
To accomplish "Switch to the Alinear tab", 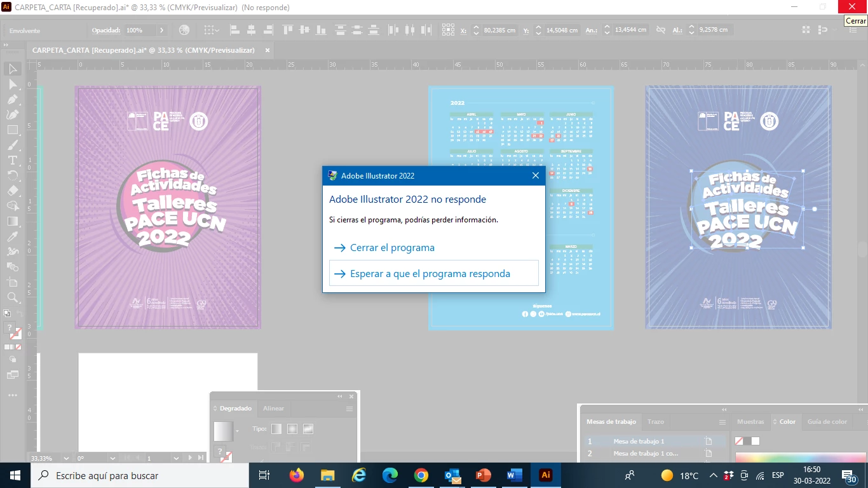I will click(x=273, y=409).
